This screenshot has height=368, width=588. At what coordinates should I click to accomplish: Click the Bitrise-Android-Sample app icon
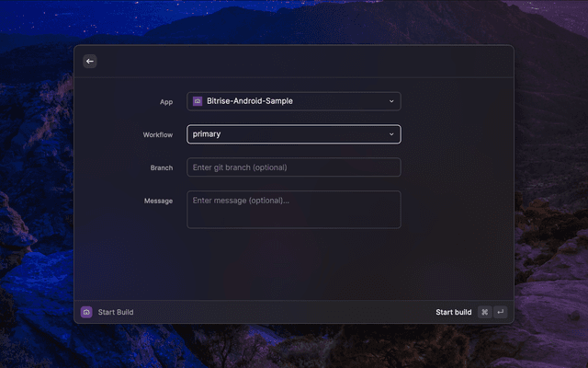pos(198,101)
